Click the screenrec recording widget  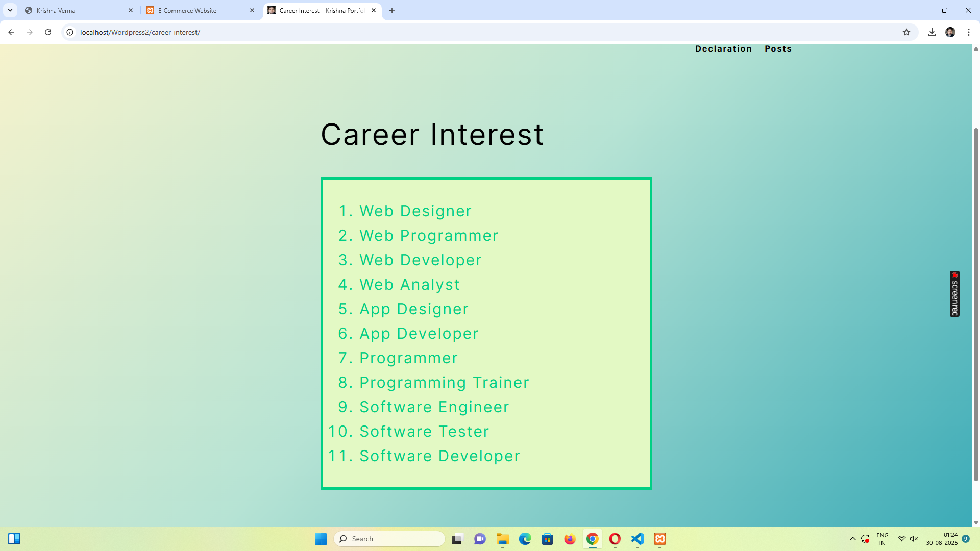(x=954, y=294)
